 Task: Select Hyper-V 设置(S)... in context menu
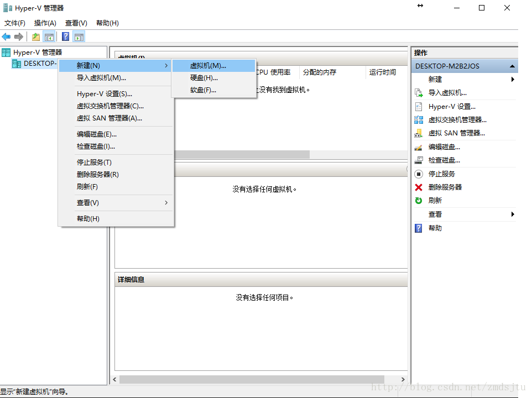pyautogui.click(x=116, y=94)
